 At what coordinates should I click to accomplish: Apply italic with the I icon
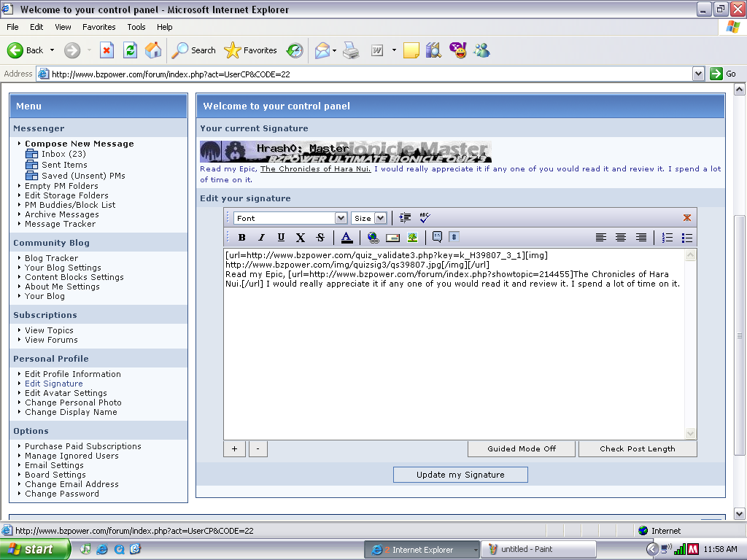click(261, 237)
